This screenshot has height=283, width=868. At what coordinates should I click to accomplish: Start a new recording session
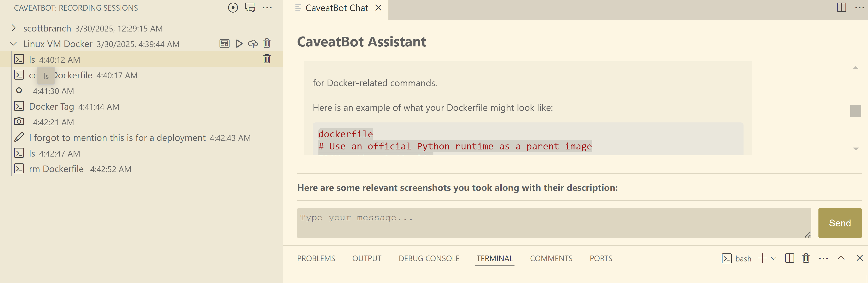233,7
